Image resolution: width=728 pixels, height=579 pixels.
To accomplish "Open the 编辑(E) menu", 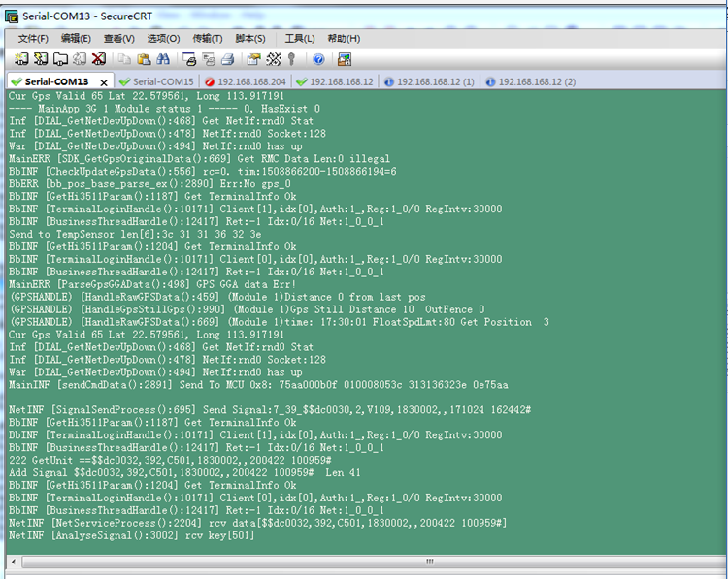I will 76,39.
